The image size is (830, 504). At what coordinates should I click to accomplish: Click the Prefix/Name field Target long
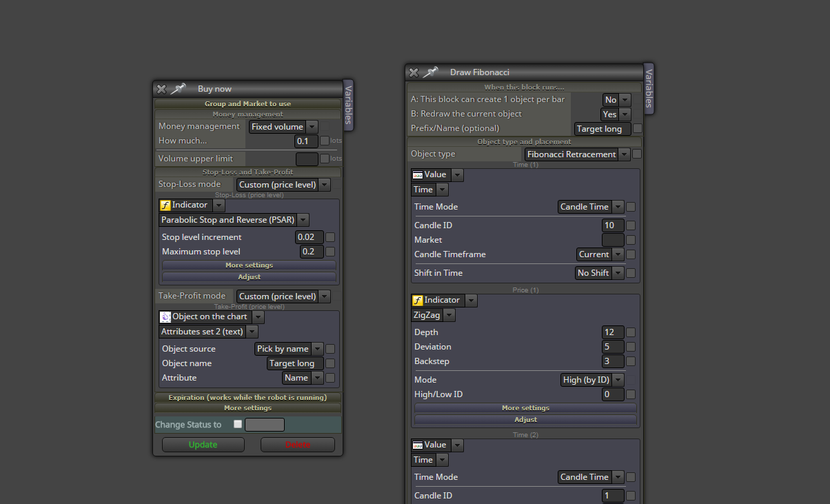[602, 129]
